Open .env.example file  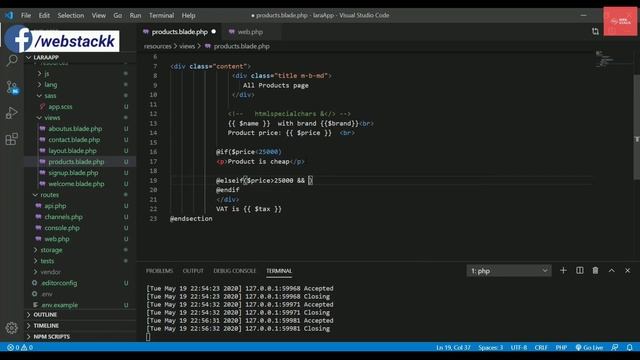click(x=59, y=305)
